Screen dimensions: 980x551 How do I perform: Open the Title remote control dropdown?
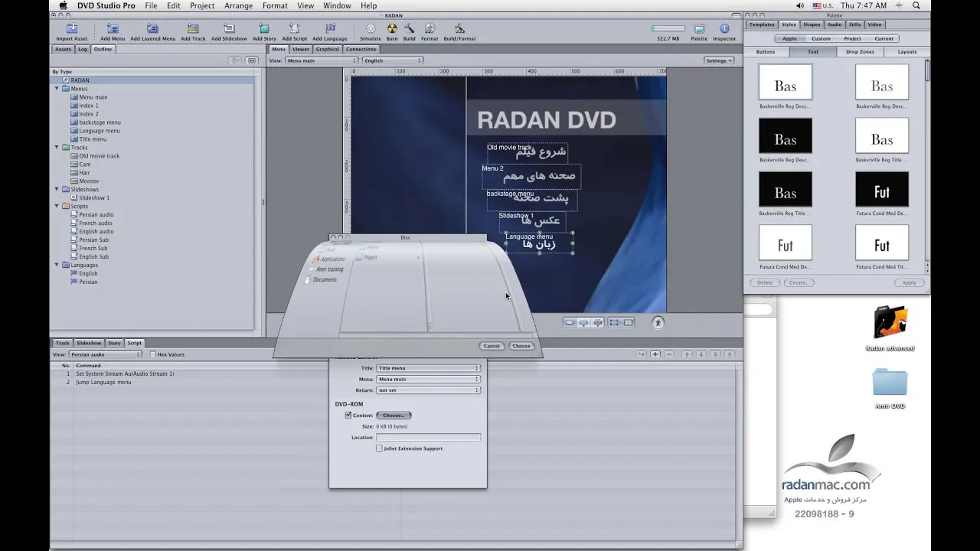pos(428,368)
